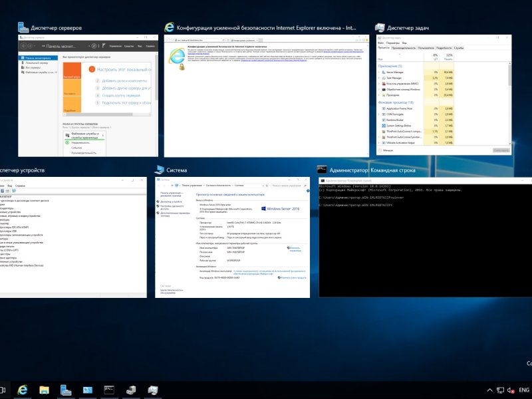Click the 'Система' title text
Viewport: 532px width, 399px height.
click(x=176, y=170)
